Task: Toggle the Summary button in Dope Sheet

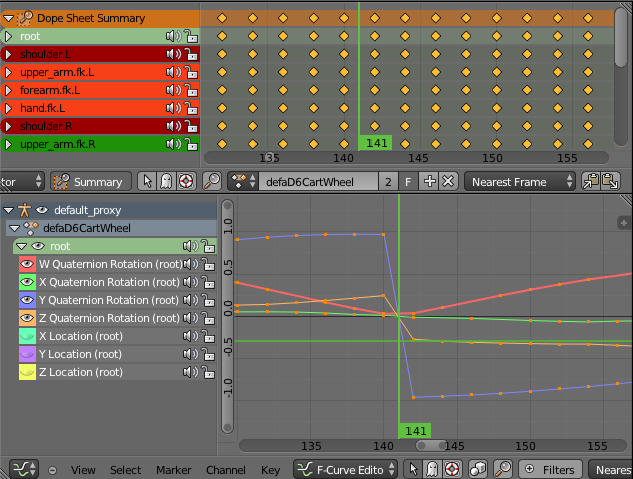Action: coord(88,182)
